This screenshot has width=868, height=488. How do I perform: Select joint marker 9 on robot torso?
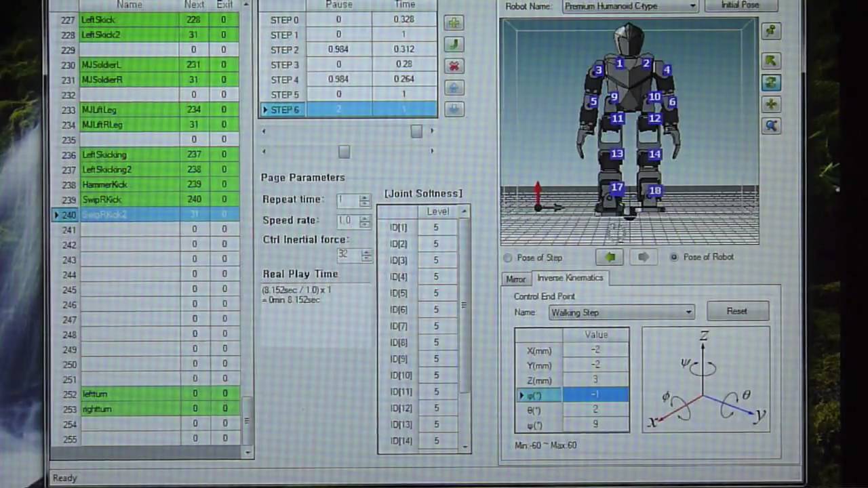click(614, 98)
